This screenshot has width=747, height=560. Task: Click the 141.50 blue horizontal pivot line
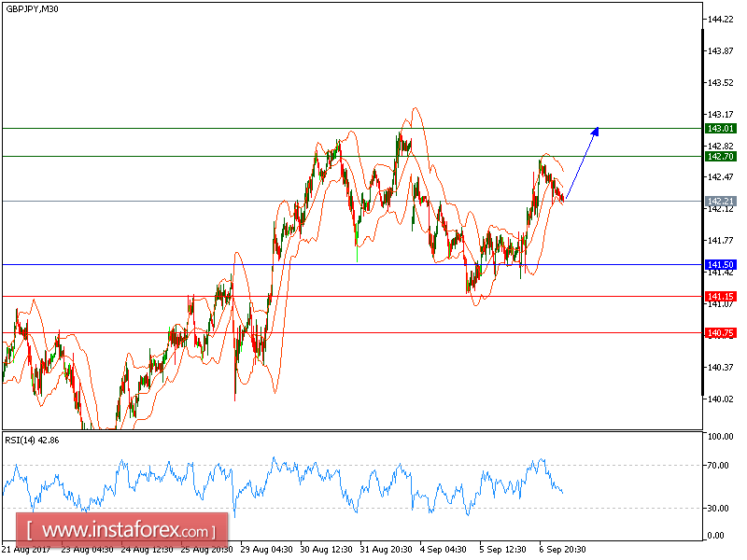click(x=353, y=265)
